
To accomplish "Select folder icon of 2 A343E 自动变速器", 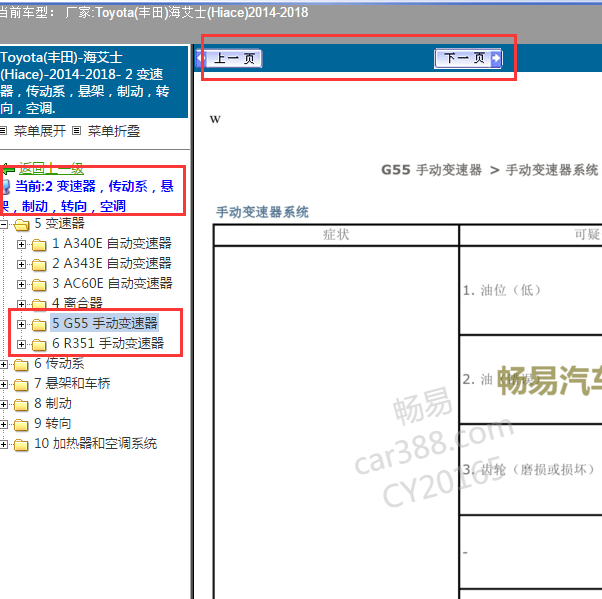I will (39, 265).
